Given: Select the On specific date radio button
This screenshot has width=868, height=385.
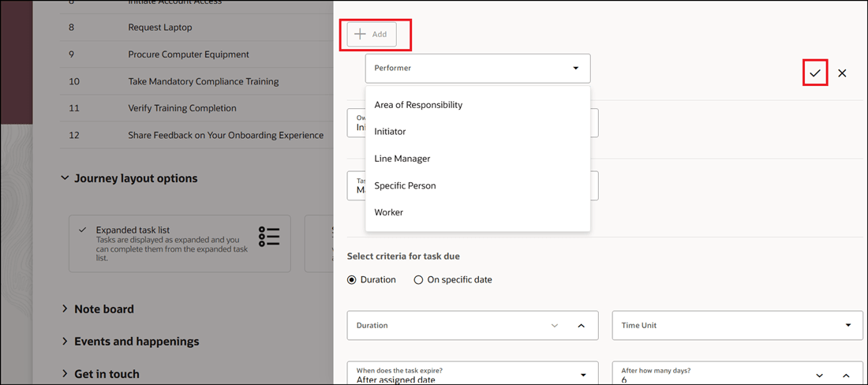Looking at the screenshot, I should click(x=418, y=280).
